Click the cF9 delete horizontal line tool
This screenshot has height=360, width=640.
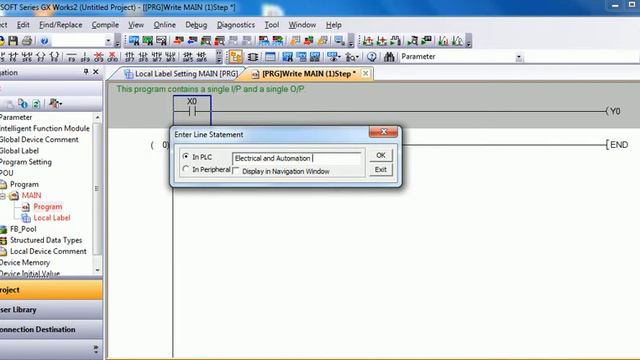point(98,57)
